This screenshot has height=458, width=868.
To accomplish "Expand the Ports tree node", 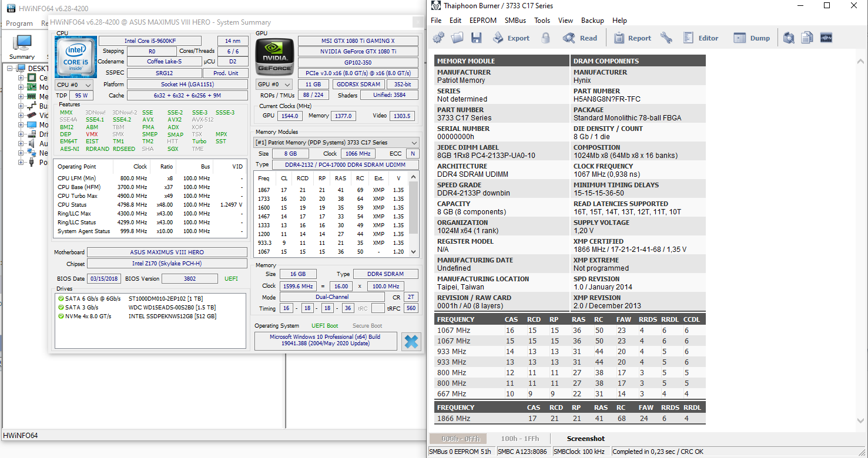I will 21,163.
